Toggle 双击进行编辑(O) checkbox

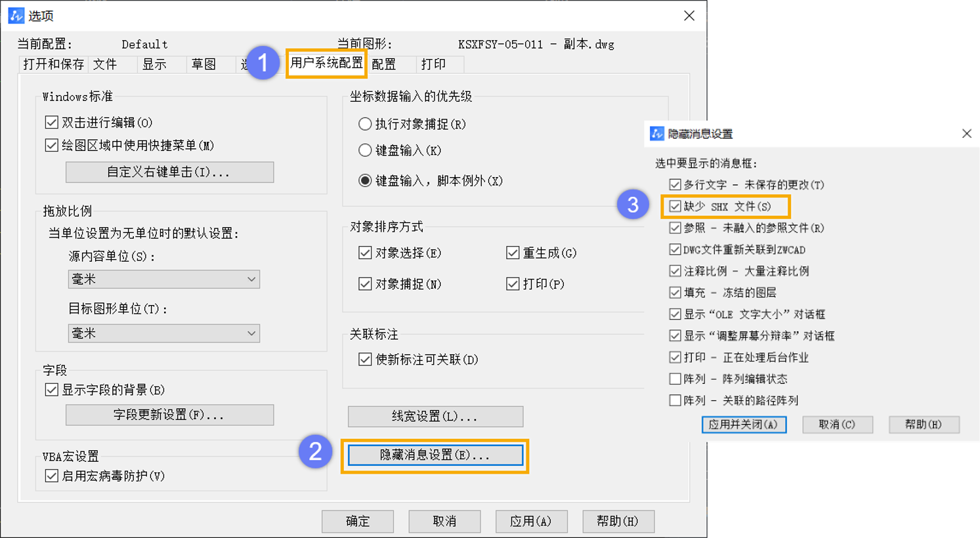[51, 122]
